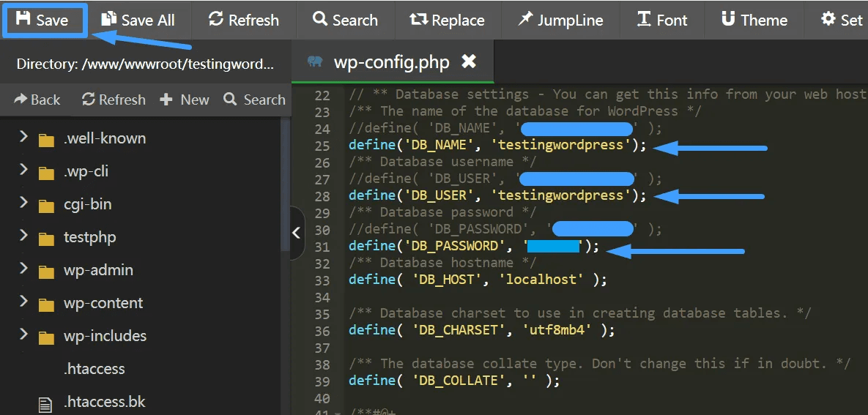Click line number 25 in the gutter
Image resolution: width=868 pixels, height=415 pixels.
pos(322,146)
